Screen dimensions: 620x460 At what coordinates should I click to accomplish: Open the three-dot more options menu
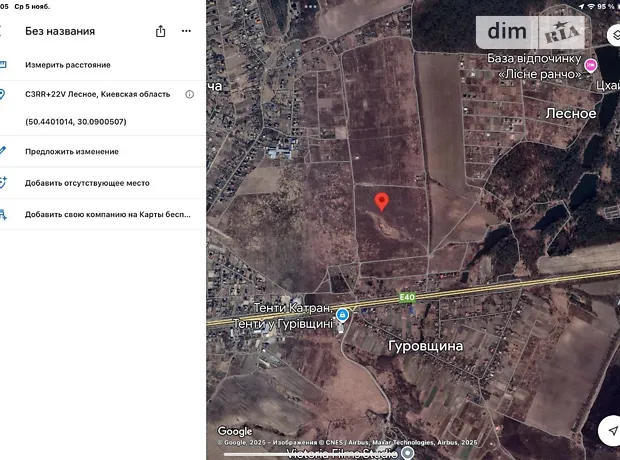[x=186, y=31]
